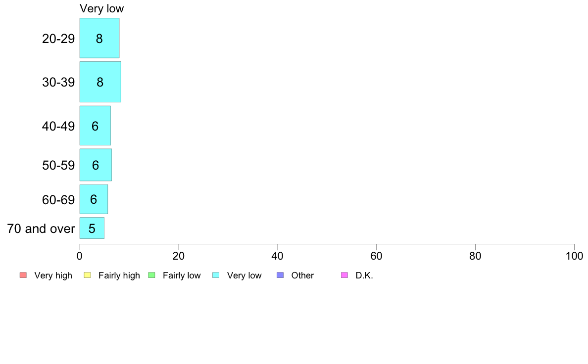Click the 100 tick on x-axis

coord(574,256)
